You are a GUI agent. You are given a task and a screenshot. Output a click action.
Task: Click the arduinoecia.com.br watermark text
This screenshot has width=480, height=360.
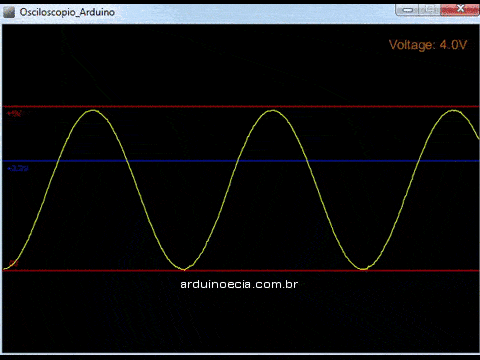point(239,284)
